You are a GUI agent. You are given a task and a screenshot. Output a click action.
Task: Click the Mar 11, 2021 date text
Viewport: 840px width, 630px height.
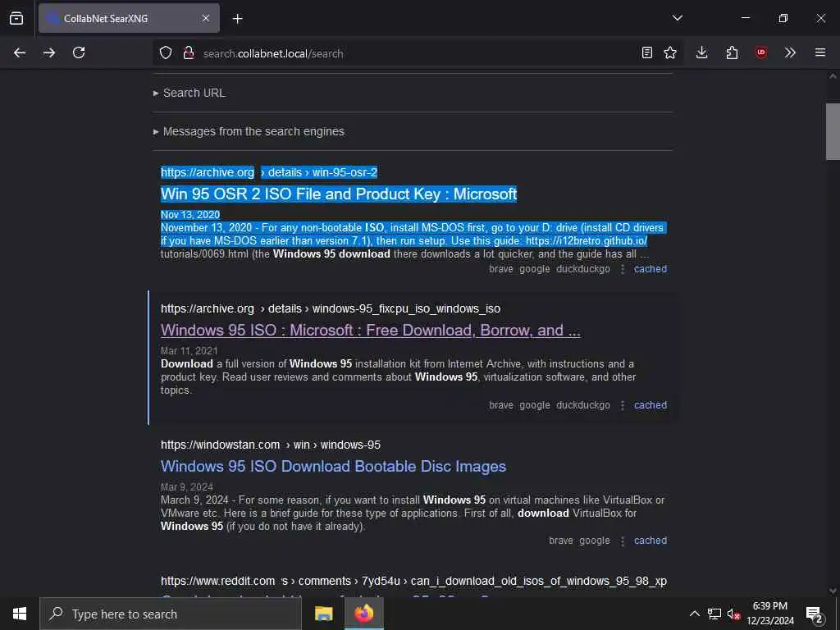tap(189, 351)
